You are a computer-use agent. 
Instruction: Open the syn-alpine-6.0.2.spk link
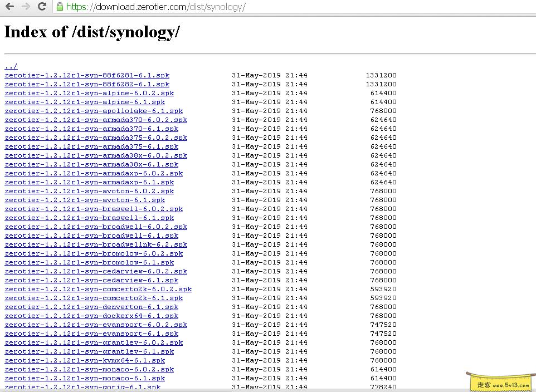[89, 93]
